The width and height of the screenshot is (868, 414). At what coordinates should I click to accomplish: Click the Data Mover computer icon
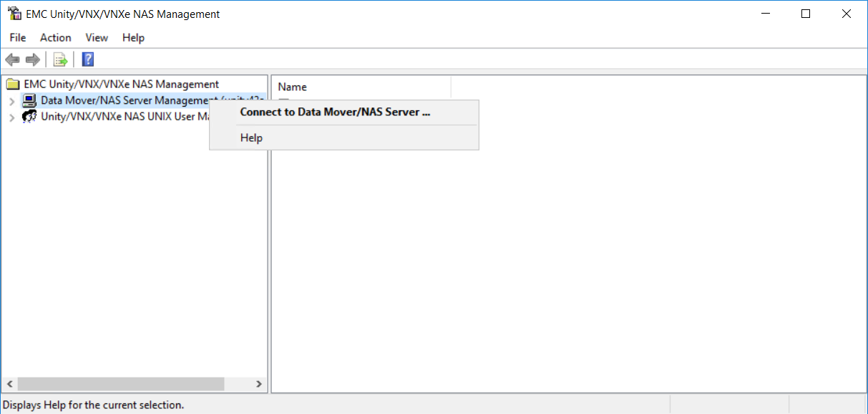(29, 100)
